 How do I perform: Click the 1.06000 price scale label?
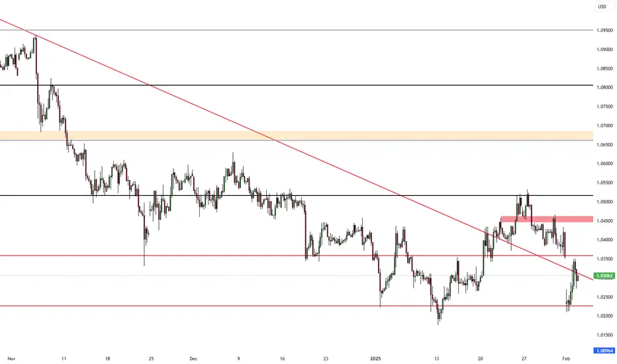pyautogui.click(x=604, y=163)
